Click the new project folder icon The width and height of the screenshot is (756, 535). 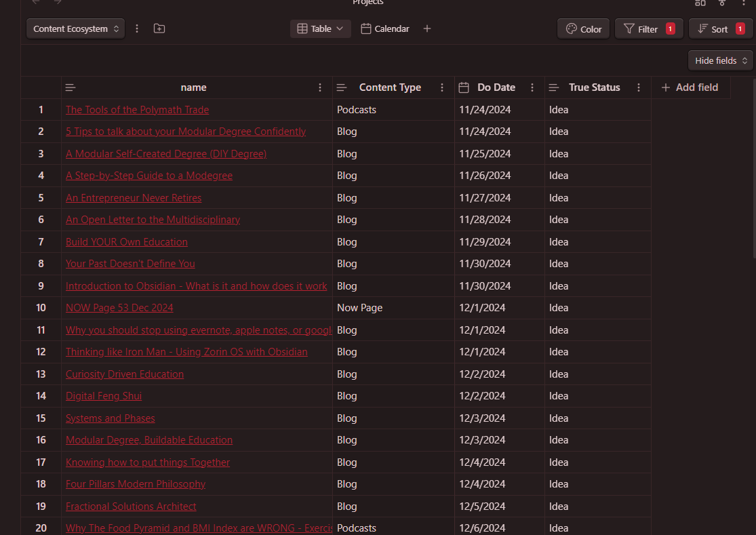pos(159,29)
